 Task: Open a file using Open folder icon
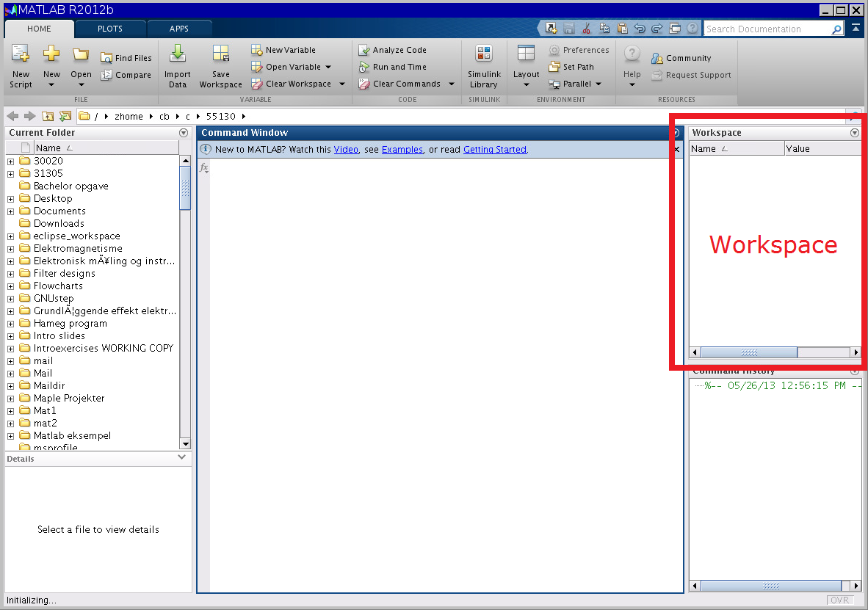81,54
